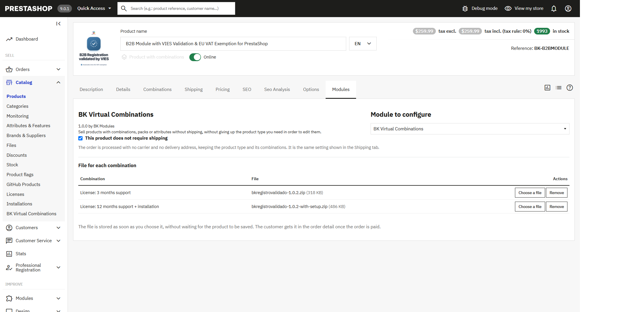Focus the top search box
Image resolution: width=644 pixels, height=312 pixels.
176,8
